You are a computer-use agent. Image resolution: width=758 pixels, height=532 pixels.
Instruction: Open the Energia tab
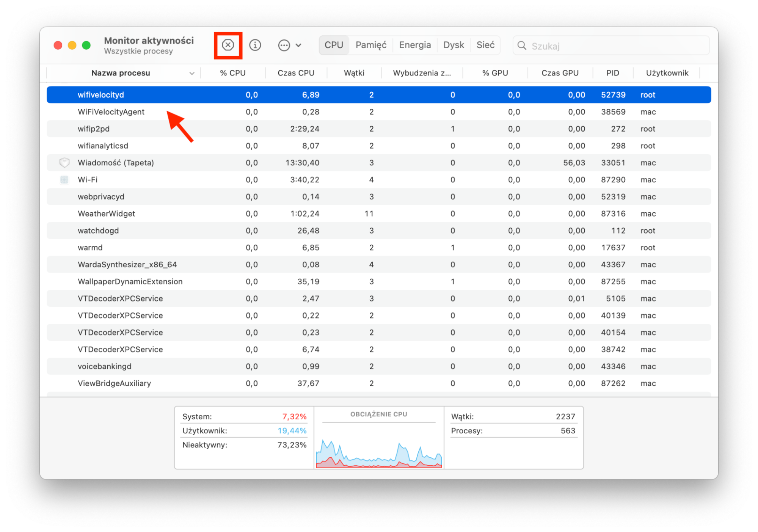click(415, 45)
